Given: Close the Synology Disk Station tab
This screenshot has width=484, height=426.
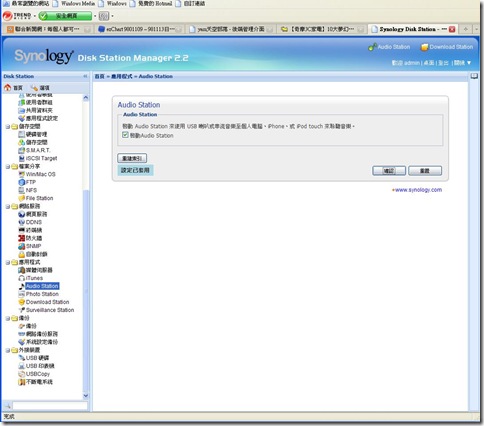Looking at the screenshot, I should point(452,29).
